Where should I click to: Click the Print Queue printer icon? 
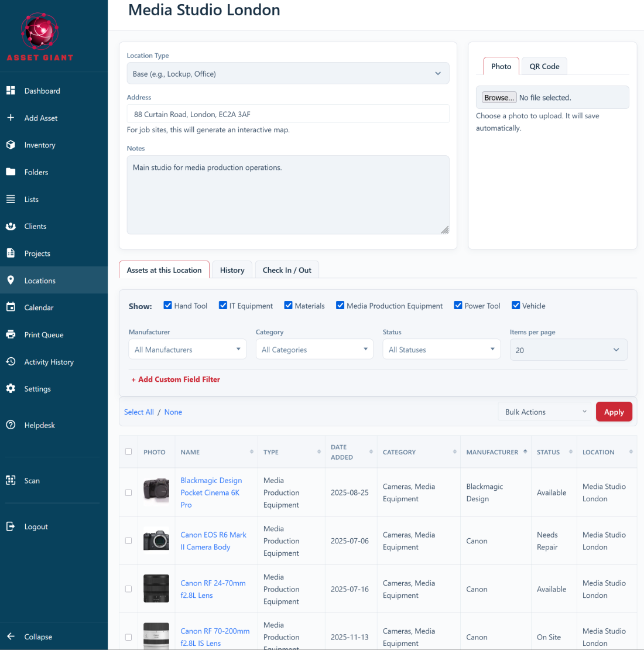(11, 334)
